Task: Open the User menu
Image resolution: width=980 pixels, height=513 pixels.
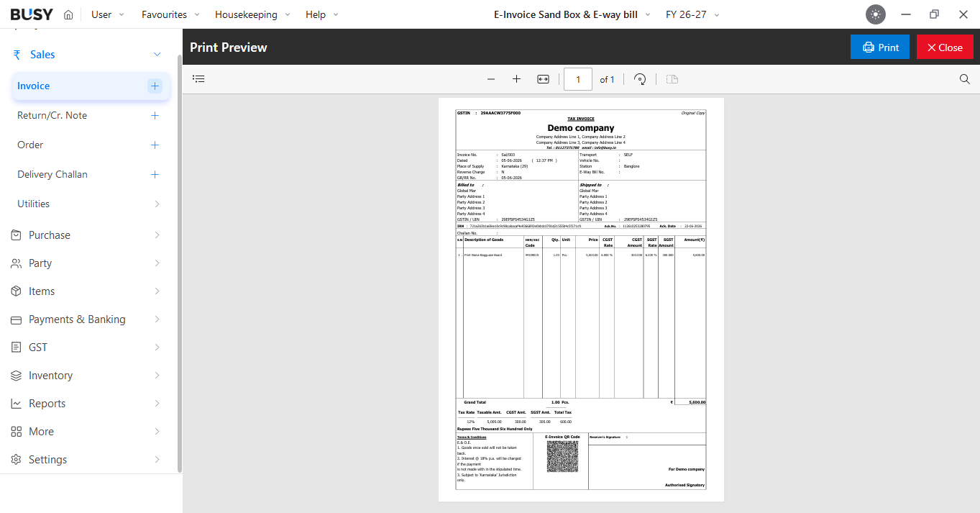Action: coord(108,14)
